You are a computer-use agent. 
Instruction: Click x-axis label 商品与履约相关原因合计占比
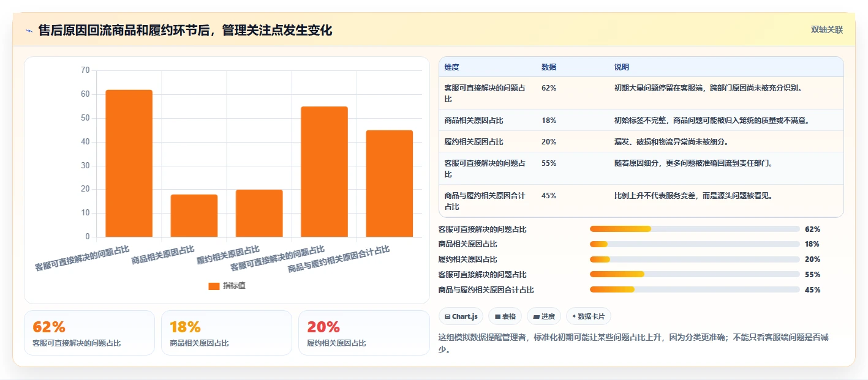click(x=339, y=259)
